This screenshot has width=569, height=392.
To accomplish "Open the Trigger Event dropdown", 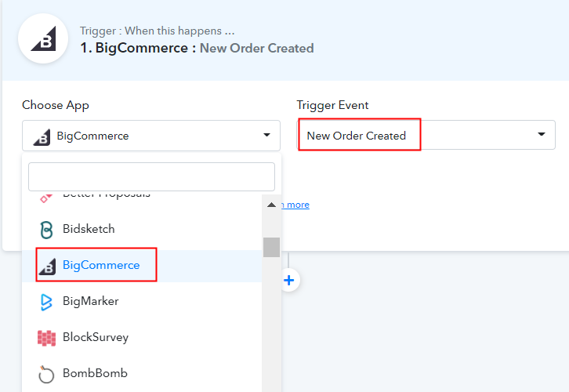I will [426, 135].
